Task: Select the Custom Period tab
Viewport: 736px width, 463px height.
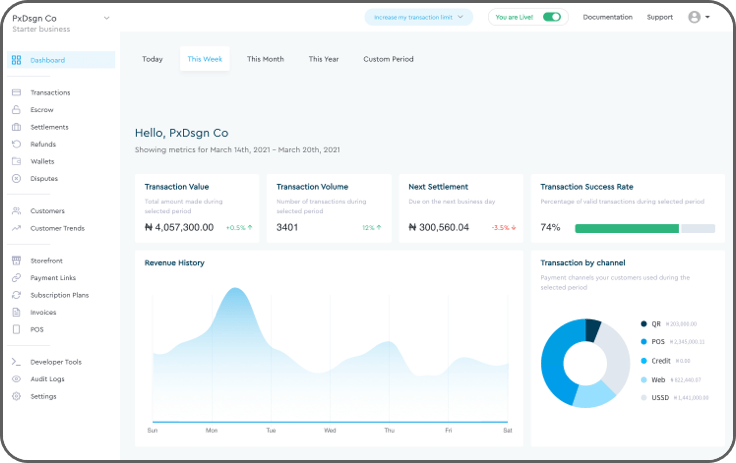Action: (388, 59)
